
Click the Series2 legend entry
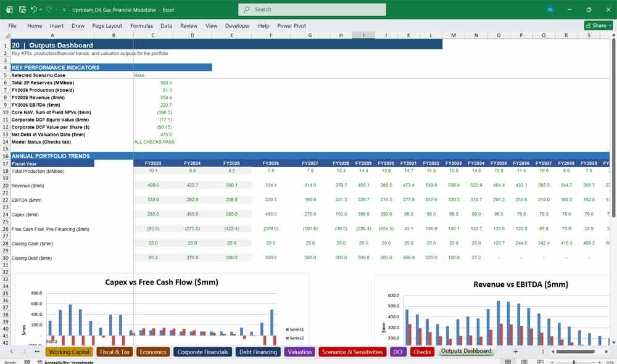click(x=295, y=338)
